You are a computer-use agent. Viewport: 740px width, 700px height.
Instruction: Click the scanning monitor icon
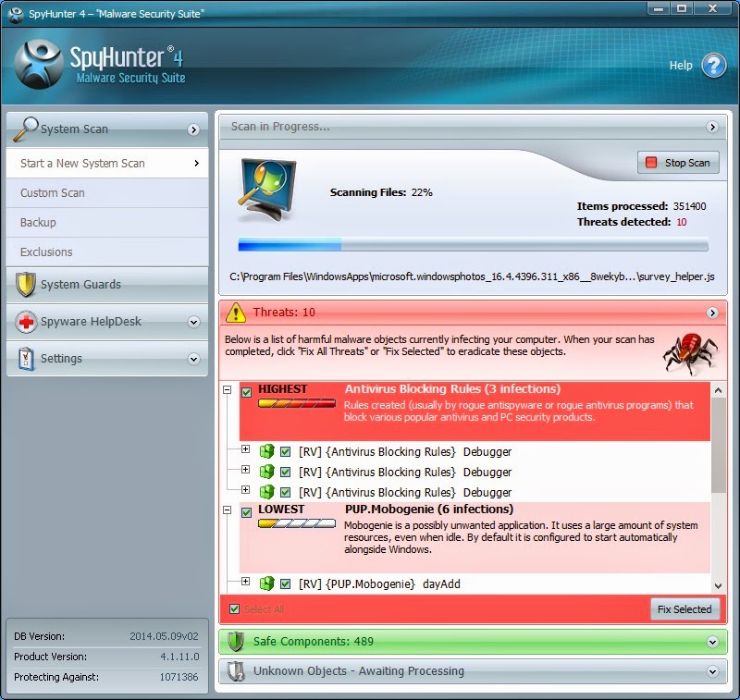[266, 190]
